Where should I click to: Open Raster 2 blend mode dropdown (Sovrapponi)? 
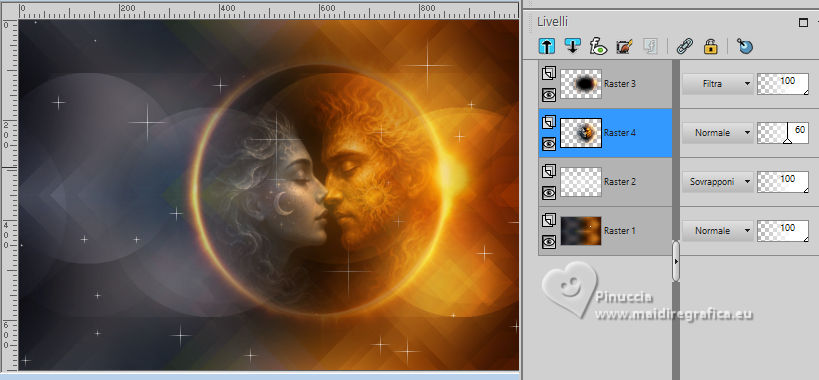point(718,182)
